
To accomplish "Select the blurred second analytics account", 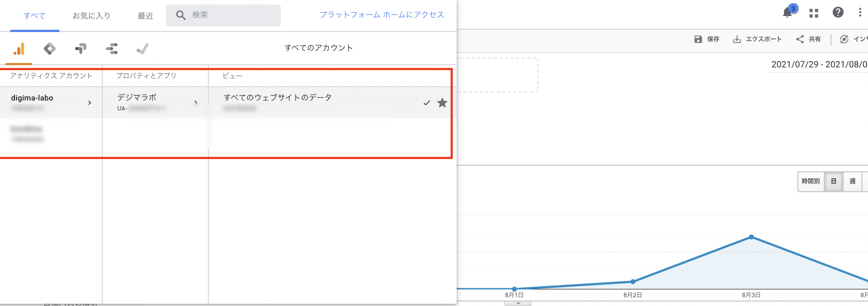I will point(51,133).
